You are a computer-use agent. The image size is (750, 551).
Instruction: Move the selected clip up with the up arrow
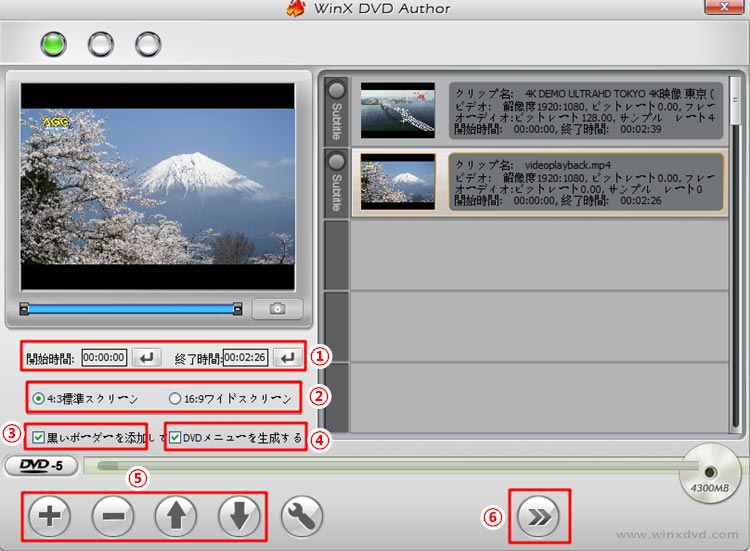coord(176,516)
